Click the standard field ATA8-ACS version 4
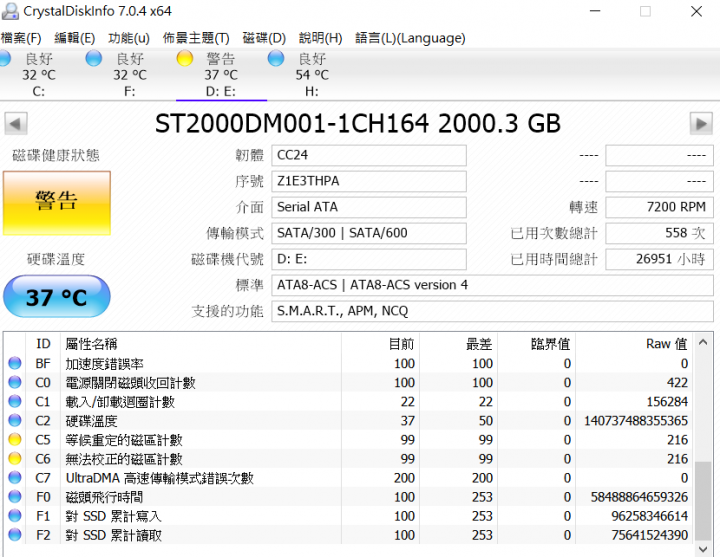This screenshot has width=720, height=557. (492, 285)
